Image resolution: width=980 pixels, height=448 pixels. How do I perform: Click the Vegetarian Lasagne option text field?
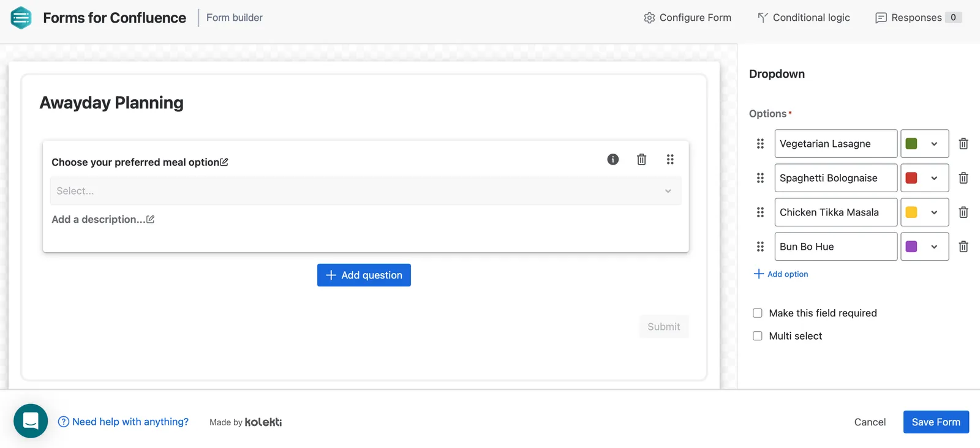click(x=836, y=144)
